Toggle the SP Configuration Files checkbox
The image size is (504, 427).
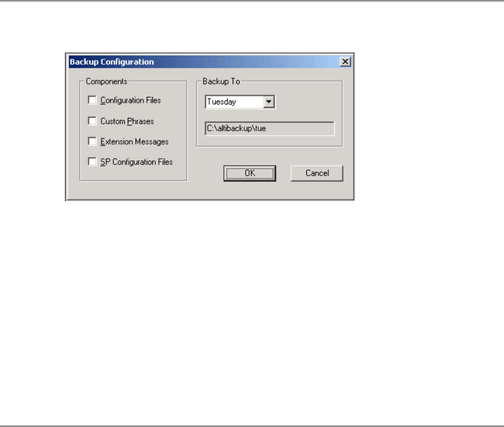tap(92, 162)
